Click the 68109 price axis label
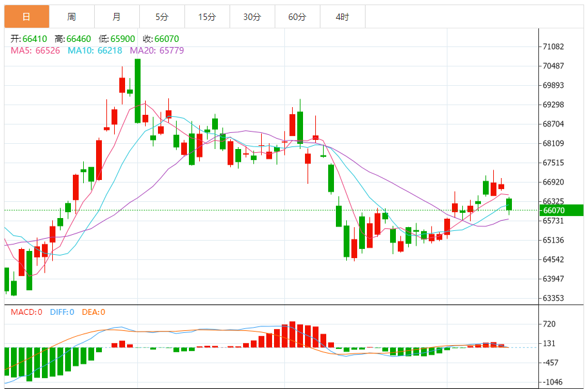The width and height of the screenshot is (588, 389). click(553, 143)
